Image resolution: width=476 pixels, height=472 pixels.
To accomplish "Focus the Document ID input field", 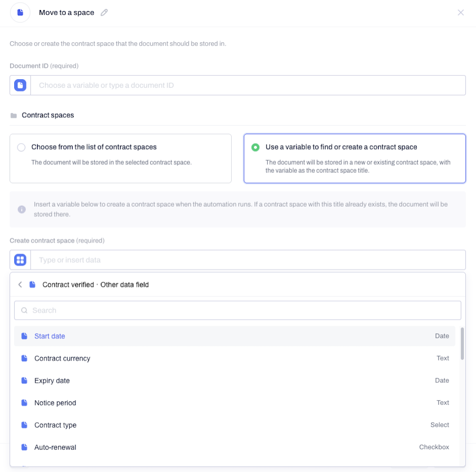I will (248, 85).
